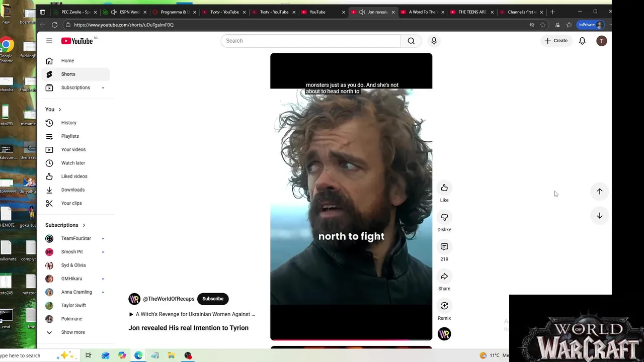Select Home in the sidebar
This screenshot has height=362, width=644.
tap(75, 61)
